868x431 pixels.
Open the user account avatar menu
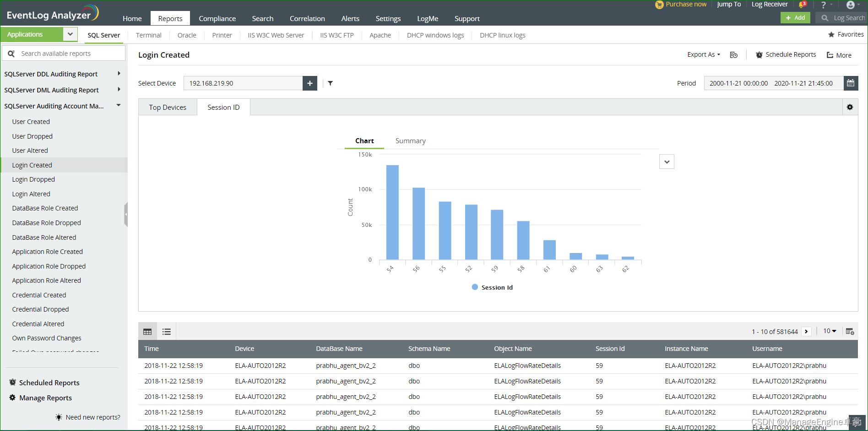tap(851, 5)
